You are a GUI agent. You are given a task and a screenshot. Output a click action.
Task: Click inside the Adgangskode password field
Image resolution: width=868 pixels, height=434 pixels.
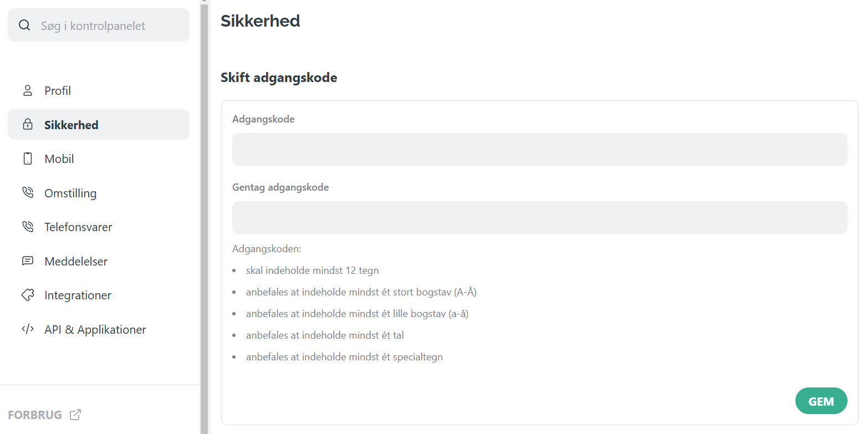[539, 150]
